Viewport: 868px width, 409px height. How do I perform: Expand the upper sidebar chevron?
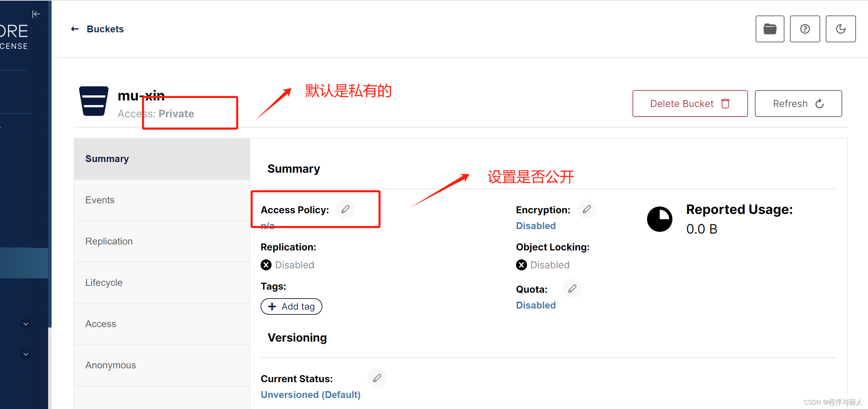pos(26,324)
